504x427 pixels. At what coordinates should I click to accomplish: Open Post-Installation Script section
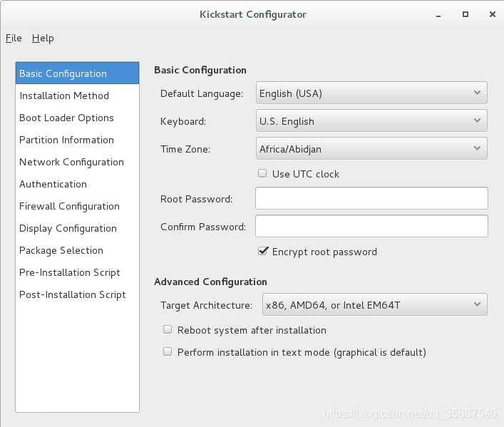point(77,294)
